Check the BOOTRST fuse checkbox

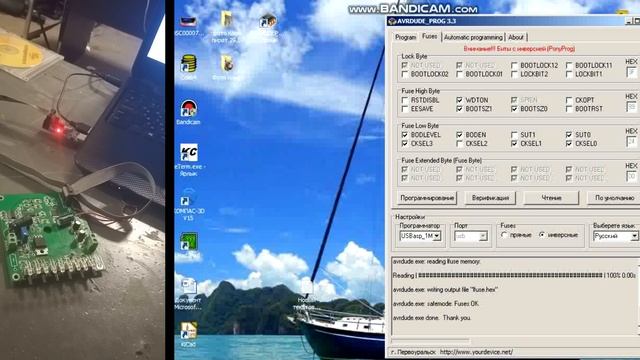coord(569,109)
